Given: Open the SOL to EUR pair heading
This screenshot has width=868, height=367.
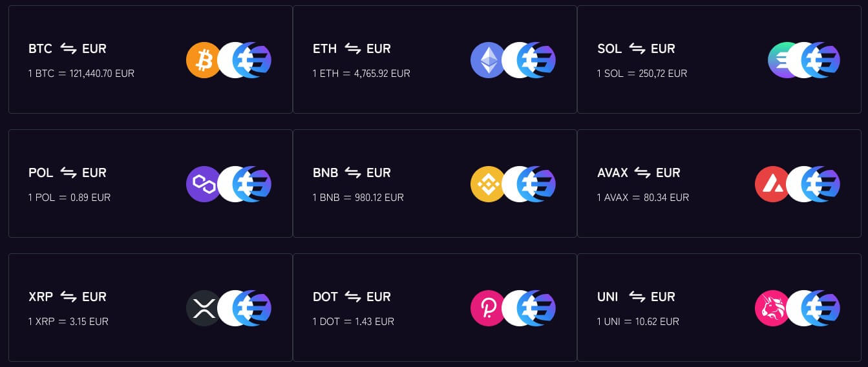Looking at the screenshot, I should pos(636,48).
